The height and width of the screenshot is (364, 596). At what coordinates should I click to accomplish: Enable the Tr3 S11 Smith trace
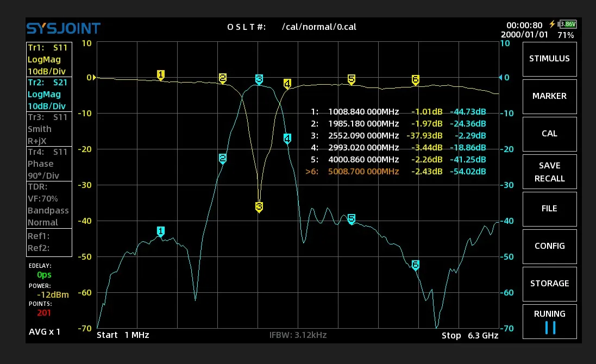(49, 129)
